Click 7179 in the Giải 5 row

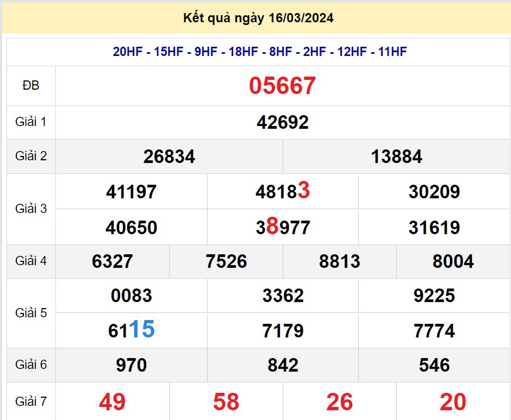(282, 330)
